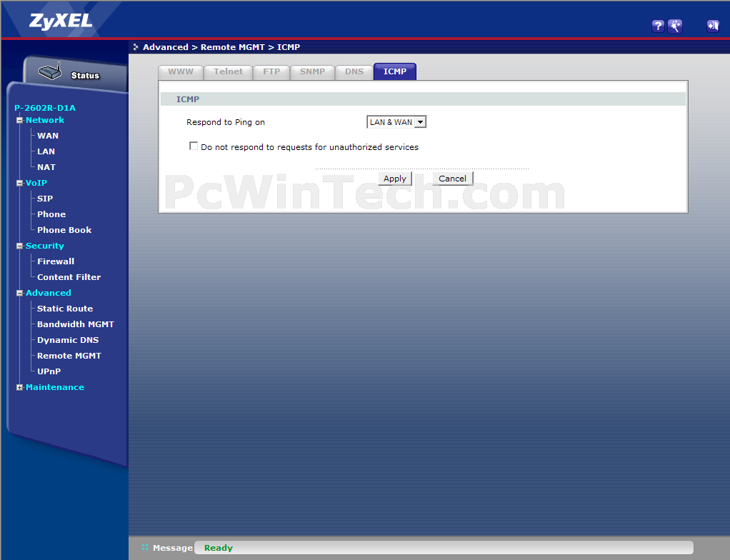
Task: Click the breadcrumb 'Advanced > Remote MGMT > ICMP'
Action: (221, 47)
